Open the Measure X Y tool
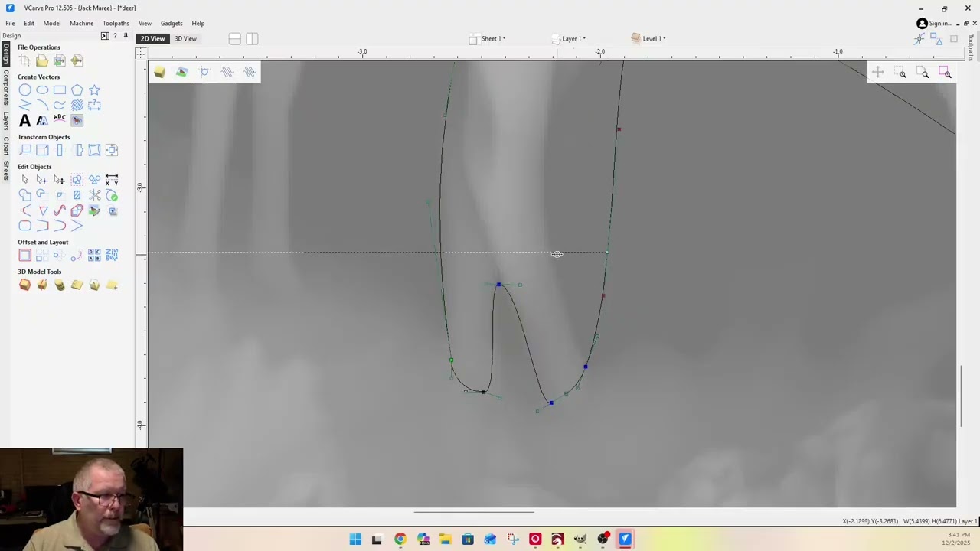The height and width of the screenshot is (551, 980). 112,180
